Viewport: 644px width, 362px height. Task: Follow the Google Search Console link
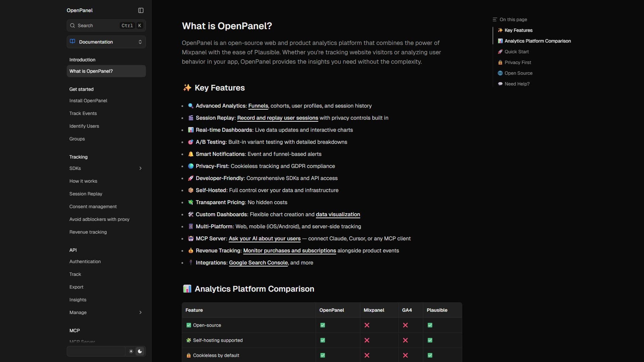[258, 263]
